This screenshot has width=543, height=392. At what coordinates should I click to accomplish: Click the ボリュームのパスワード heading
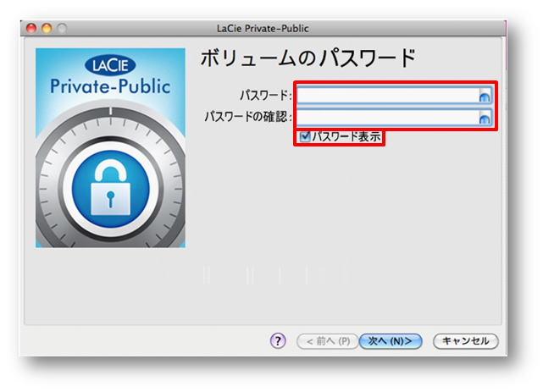[x=308, y=58]
